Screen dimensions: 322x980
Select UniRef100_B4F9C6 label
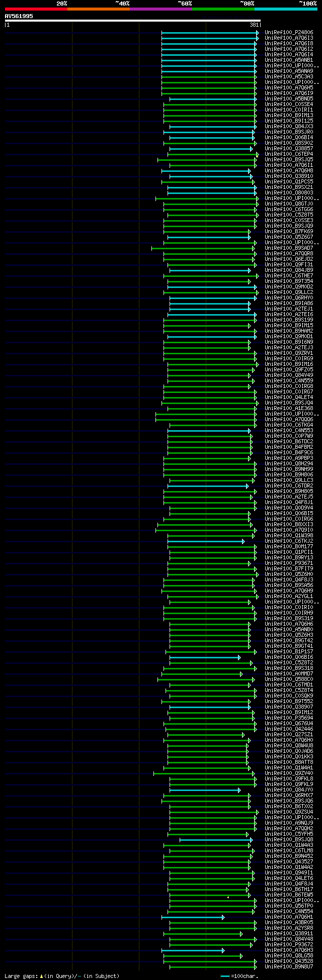[289, 452]
